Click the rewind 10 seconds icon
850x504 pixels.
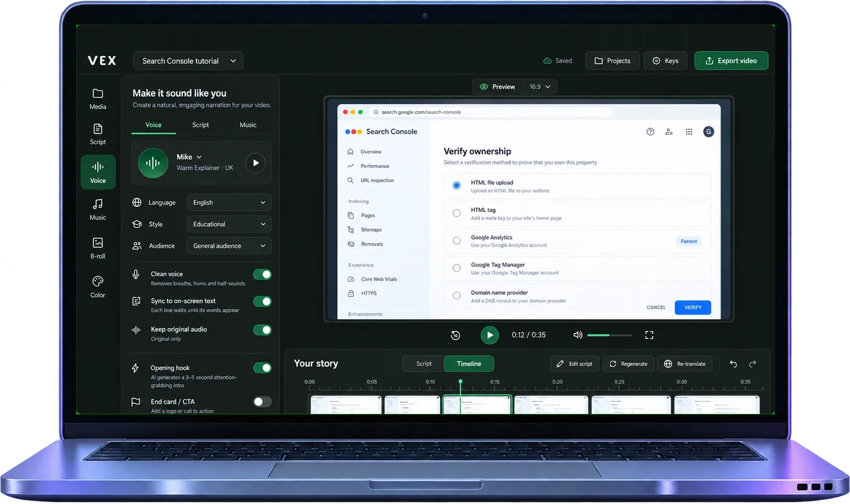[x=456, y=335]
